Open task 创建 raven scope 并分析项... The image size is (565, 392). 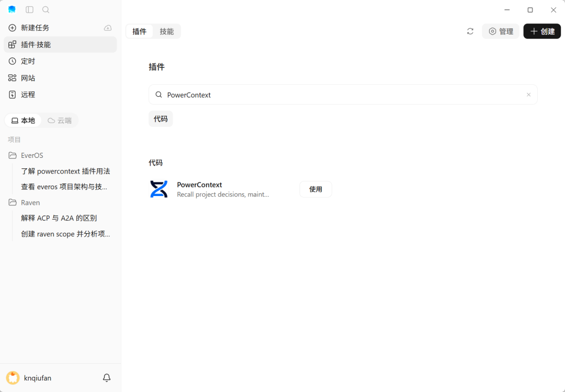[65, 234]
